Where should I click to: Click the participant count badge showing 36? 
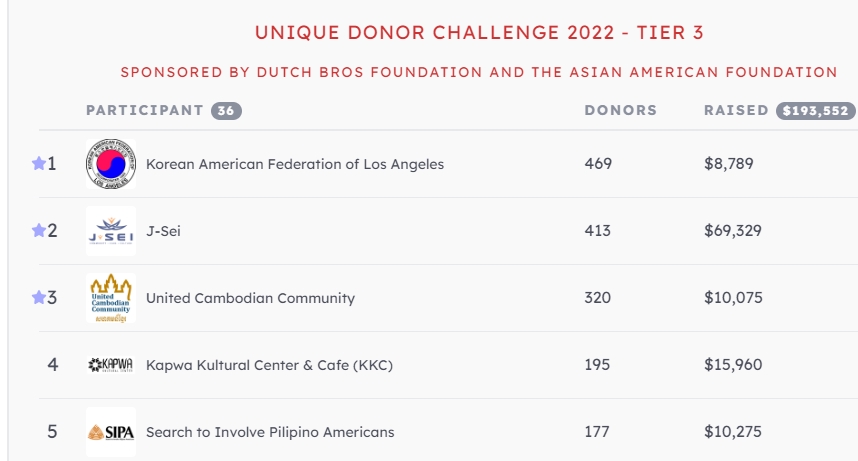point(227,111)
